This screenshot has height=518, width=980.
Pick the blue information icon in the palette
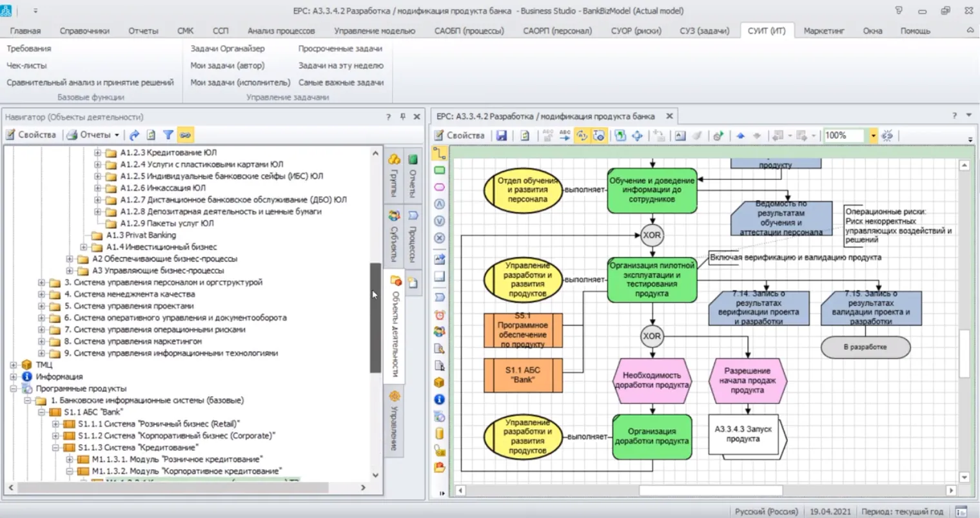[440, 399]
